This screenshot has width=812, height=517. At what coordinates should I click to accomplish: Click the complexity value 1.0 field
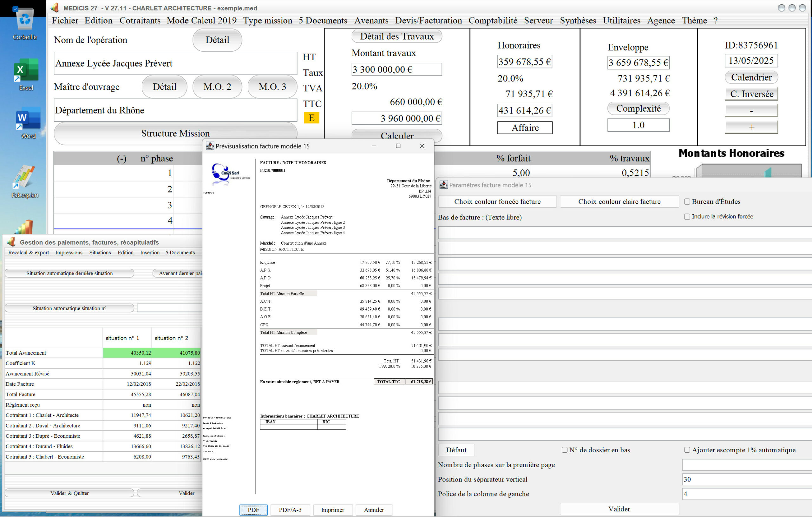click(638, 125)
